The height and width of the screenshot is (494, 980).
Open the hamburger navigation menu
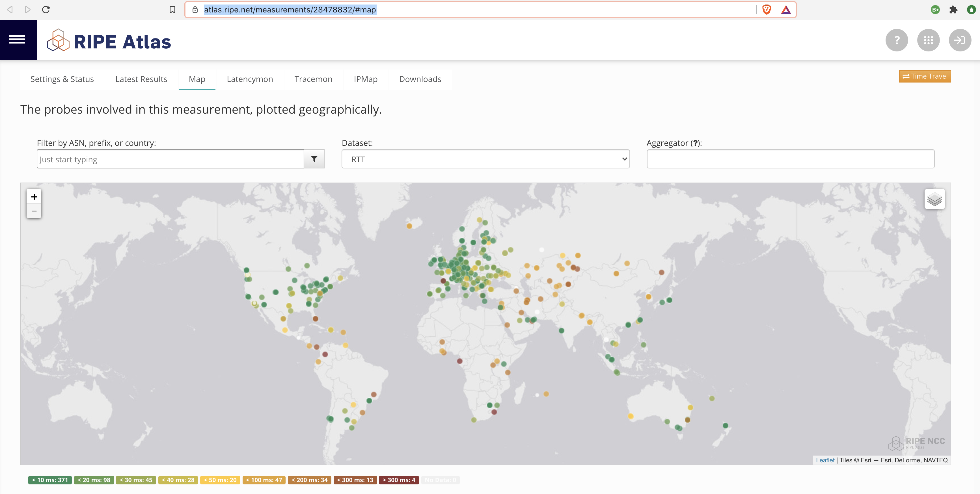coord(18,40)
